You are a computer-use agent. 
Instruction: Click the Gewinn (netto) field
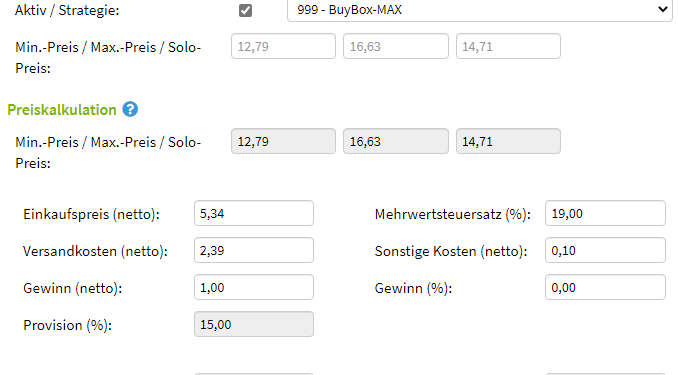coord(254,287)
